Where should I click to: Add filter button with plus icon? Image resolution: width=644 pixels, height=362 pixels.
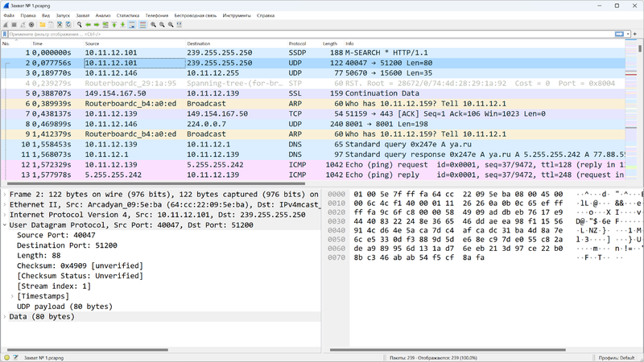[x=635, y=34]
